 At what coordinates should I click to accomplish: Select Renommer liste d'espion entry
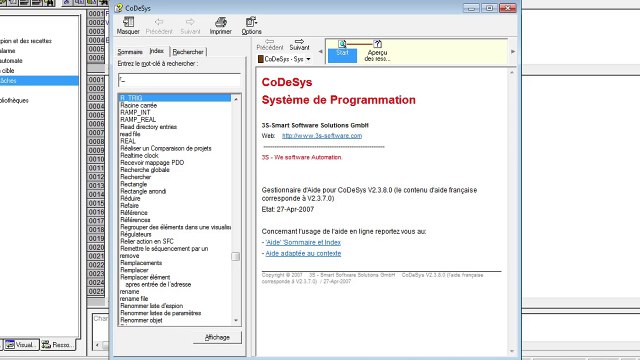151,306
